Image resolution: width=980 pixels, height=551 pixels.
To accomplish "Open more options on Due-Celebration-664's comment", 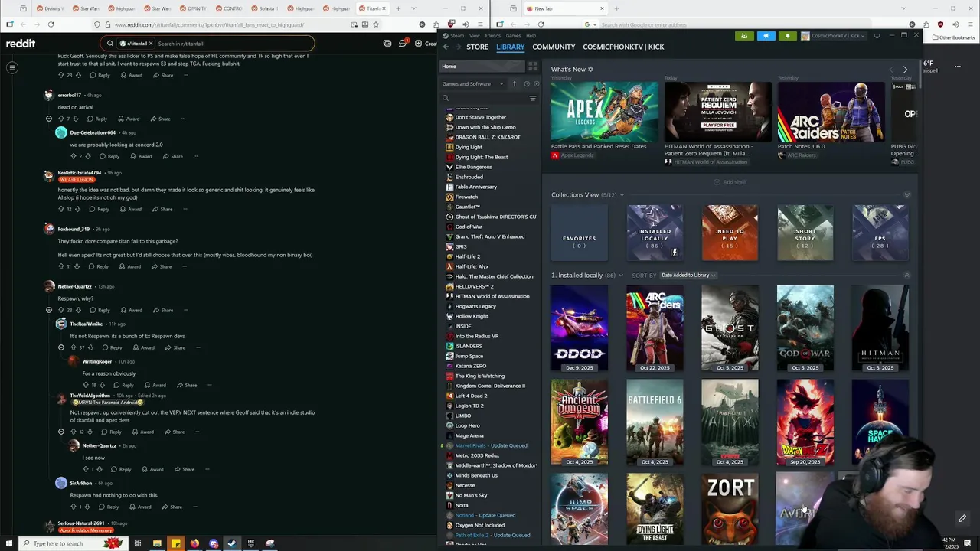I will tap(195, 156).
